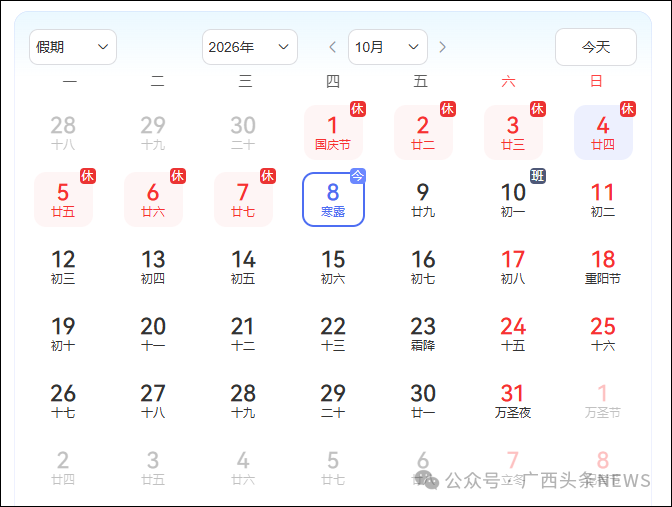Image resolution: width=672 pixels, height=507 pixels.
Task: Go to previous month arrow
Action: 333,47
